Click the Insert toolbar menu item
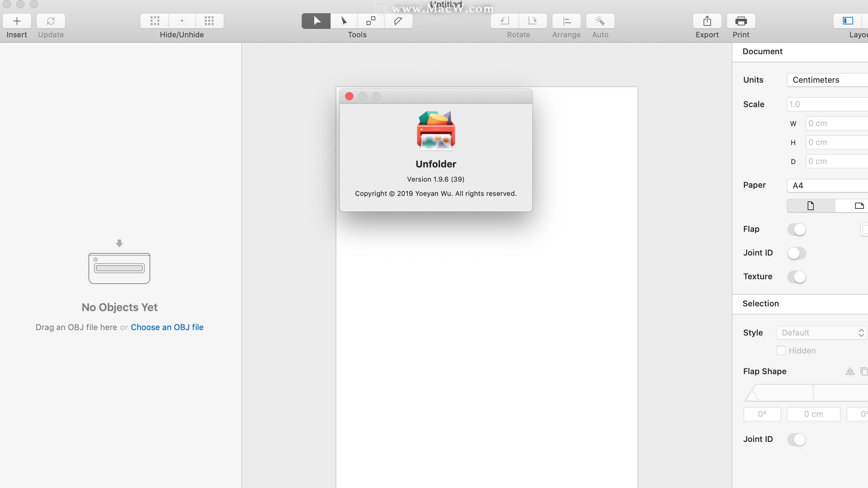868x488 pixels. 16,26
